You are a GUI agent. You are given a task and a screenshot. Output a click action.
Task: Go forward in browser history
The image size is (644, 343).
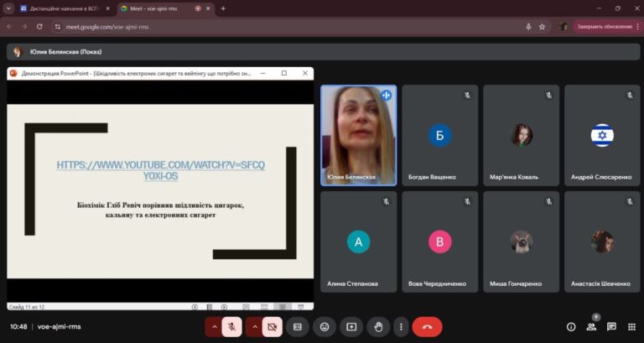(24, 27)
